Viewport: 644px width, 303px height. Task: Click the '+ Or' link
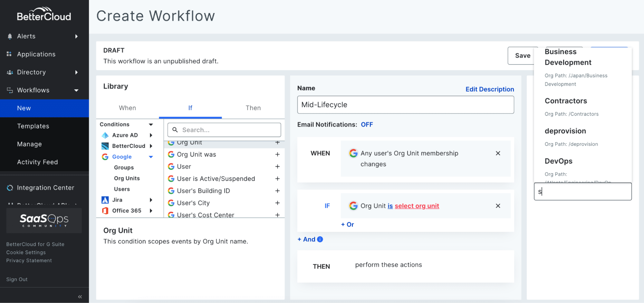[x=348, y=224]
